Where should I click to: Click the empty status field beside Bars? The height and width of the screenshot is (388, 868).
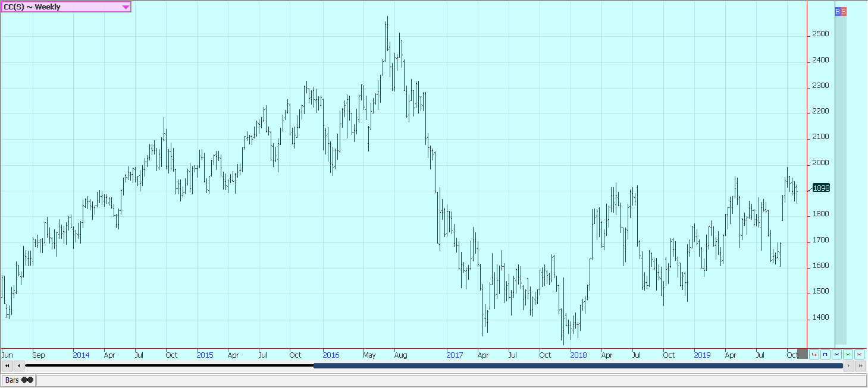coord(450,380)
